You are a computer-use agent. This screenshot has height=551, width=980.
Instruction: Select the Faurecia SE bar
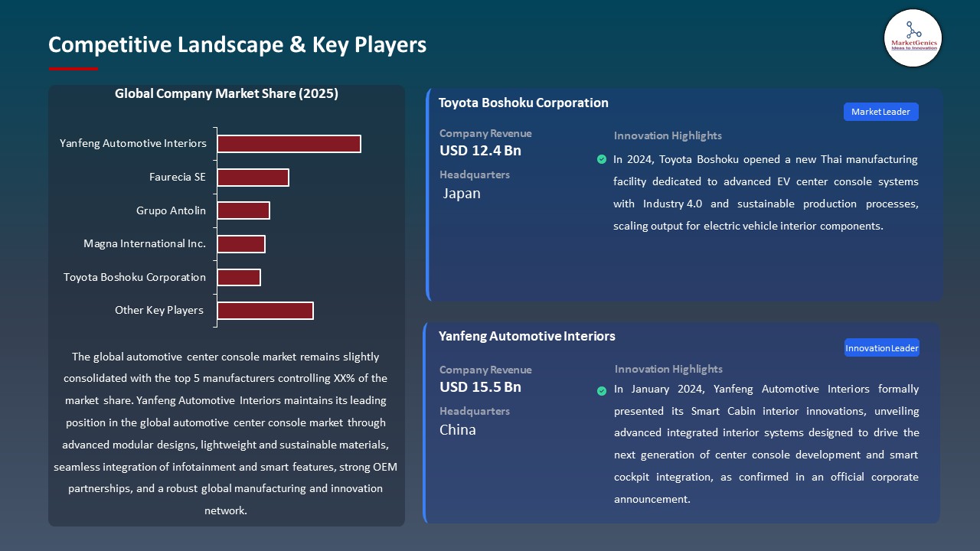[253, 178]
